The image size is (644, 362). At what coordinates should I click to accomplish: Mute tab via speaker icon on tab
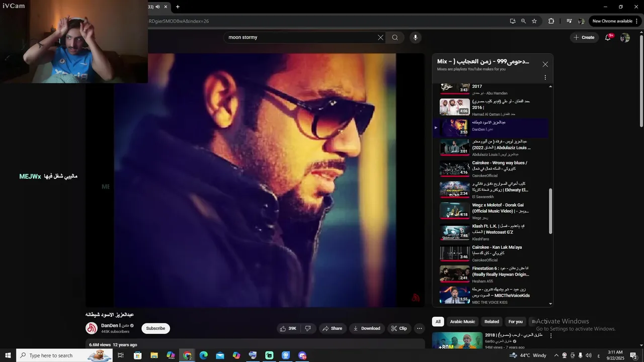pyautogui.click(x=157, y=7)
